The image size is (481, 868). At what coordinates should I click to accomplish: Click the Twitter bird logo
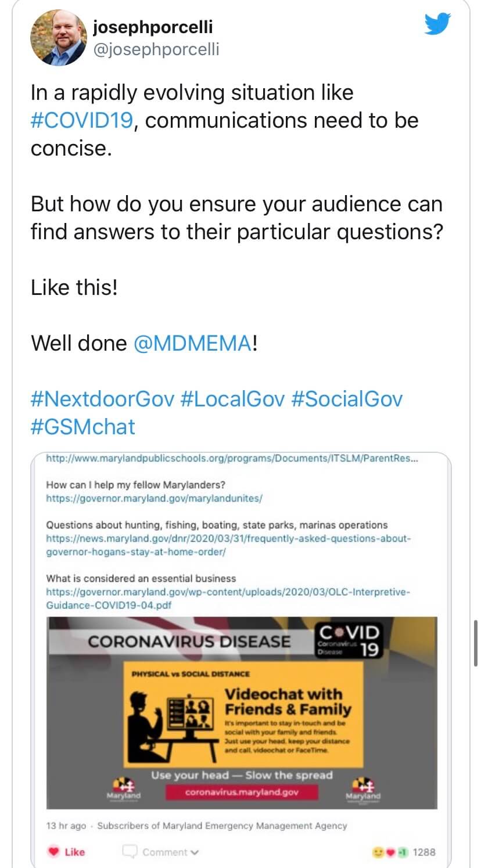click(x=437, y=25)
